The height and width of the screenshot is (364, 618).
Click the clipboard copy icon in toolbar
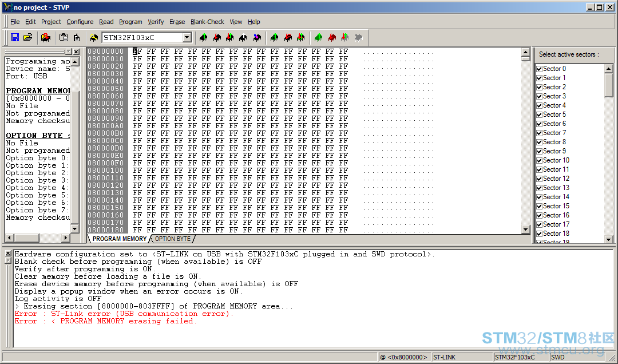[64, 37]
